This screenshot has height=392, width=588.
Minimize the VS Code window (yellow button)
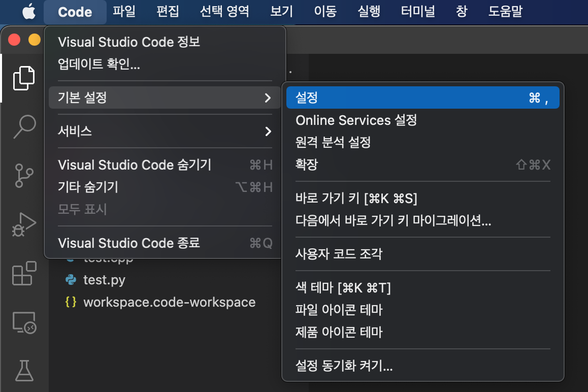pyautogui.click(x=35, y=40)
